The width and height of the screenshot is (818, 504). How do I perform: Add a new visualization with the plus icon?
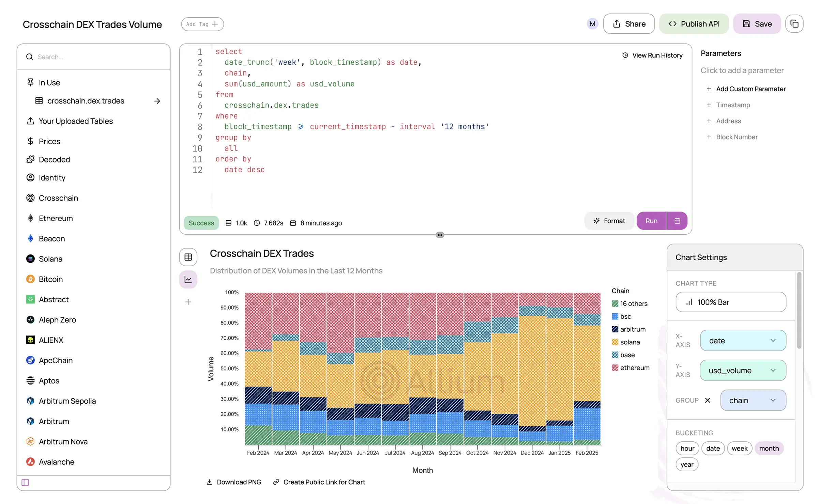point(188,302)
